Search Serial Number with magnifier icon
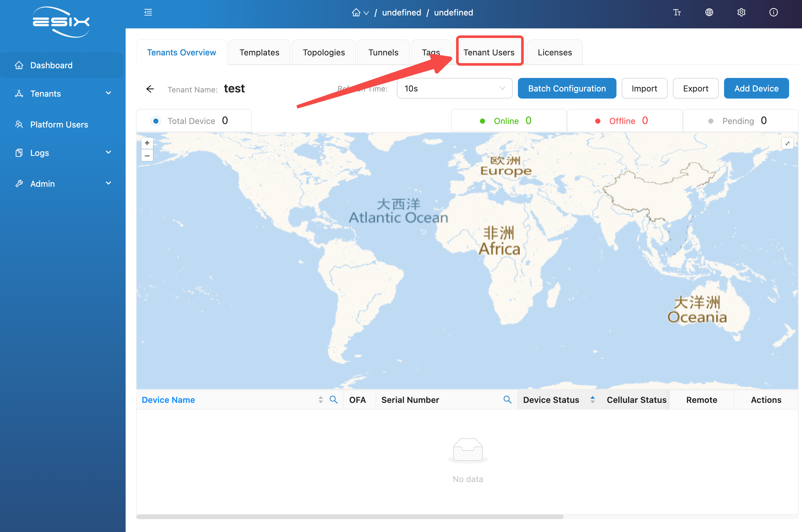Screen dimensions: 802x532 point(507,400)
